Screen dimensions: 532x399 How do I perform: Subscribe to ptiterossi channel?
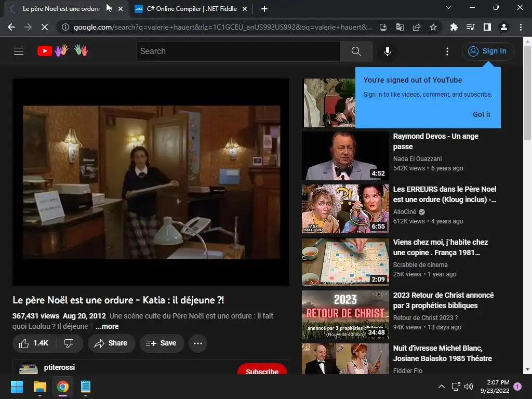262,370
